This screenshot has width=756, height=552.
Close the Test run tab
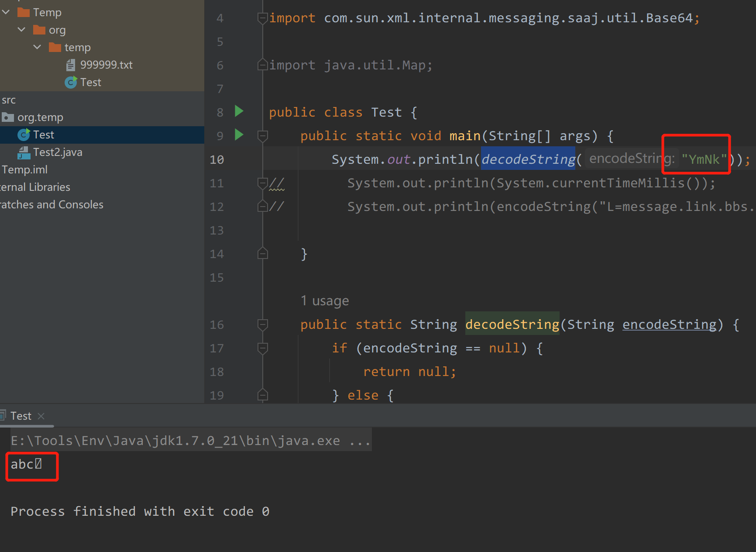[x=41, y=416]
